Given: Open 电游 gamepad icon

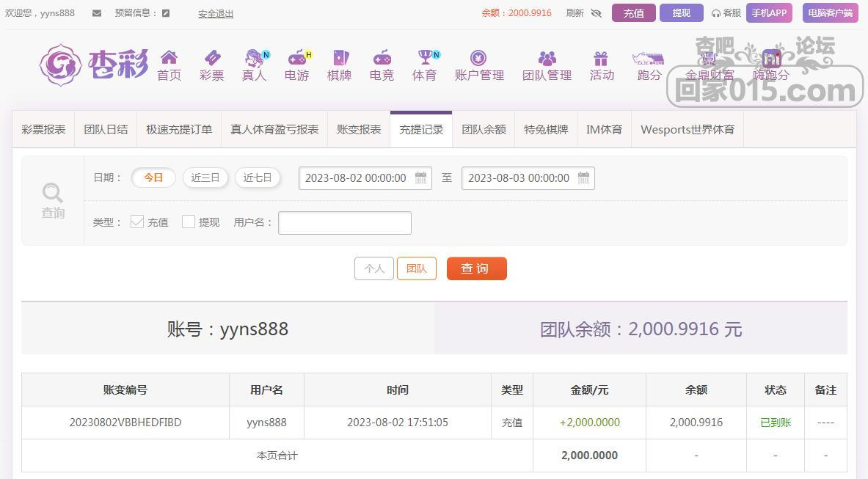Looking at the screenshot, I should (x=298, y=57).
